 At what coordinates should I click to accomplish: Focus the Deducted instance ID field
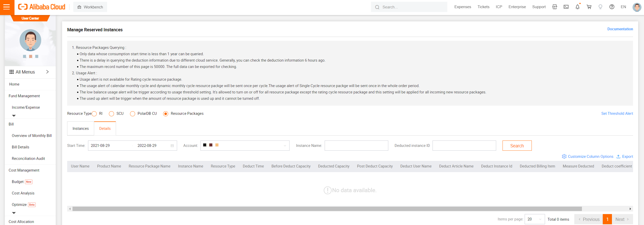click(x=464, y=146)
